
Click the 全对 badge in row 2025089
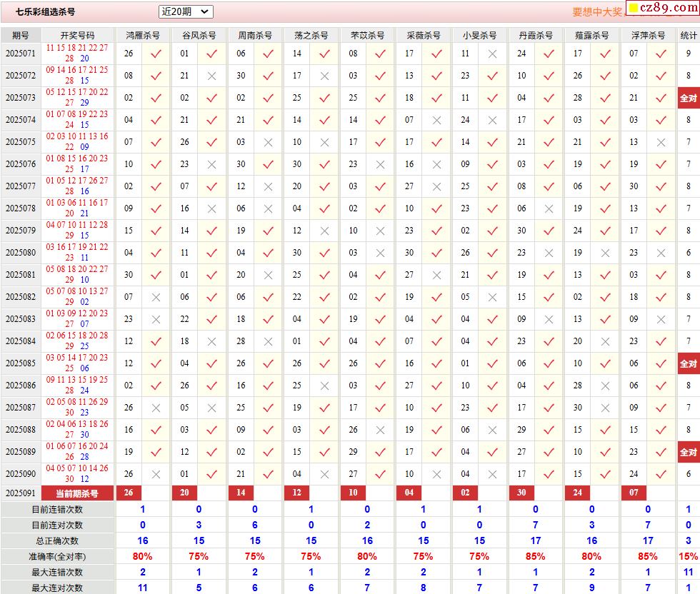688,452
